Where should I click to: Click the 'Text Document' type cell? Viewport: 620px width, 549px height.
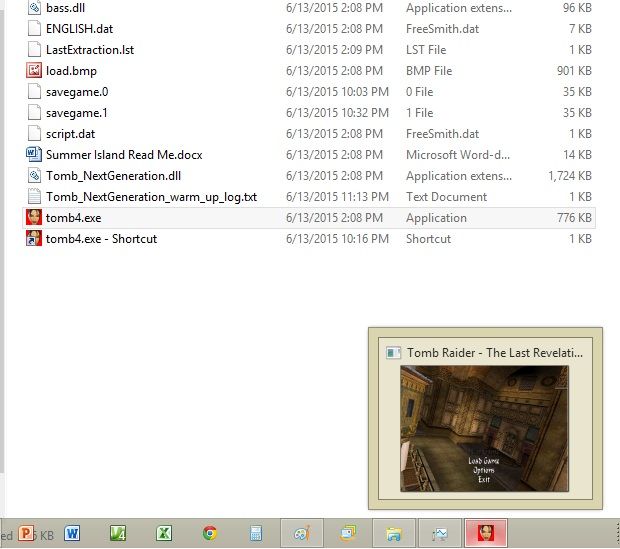tap(446, 197)
